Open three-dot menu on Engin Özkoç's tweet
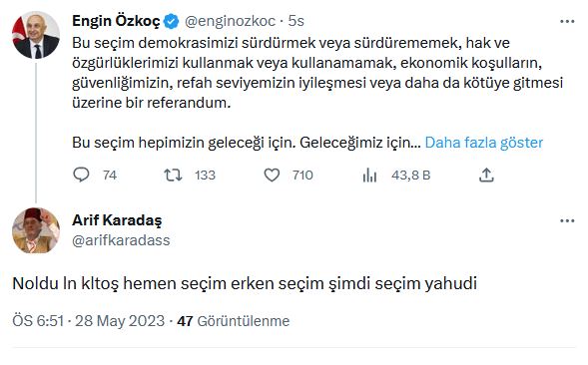 point(567,21)
